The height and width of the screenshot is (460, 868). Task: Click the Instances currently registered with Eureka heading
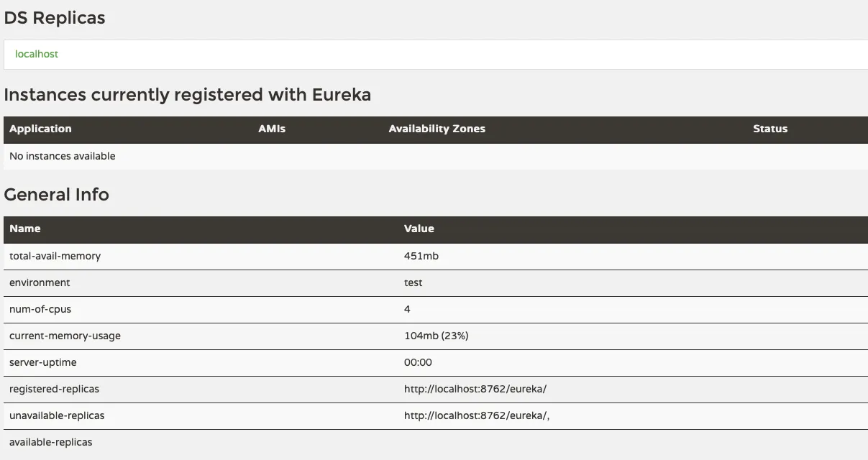pyautogui.click(x=187, y=95)
